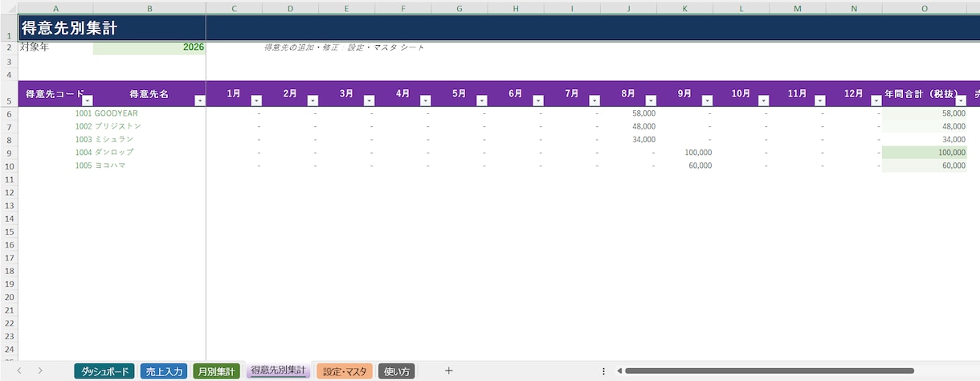The image size is (980, 381).
Task: Switch to 使い方 sheet tab
Action: click(x=397, y=371)
